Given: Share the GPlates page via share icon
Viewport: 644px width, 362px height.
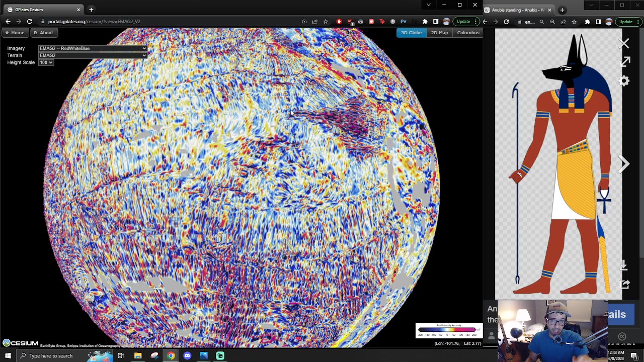Looking at the screenshot, I should click(315, 22).
